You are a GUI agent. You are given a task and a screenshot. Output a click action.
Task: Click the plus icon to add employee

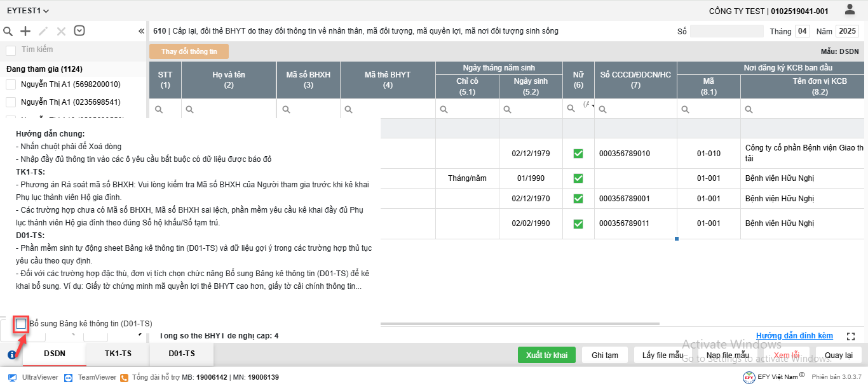pos(25,31)
